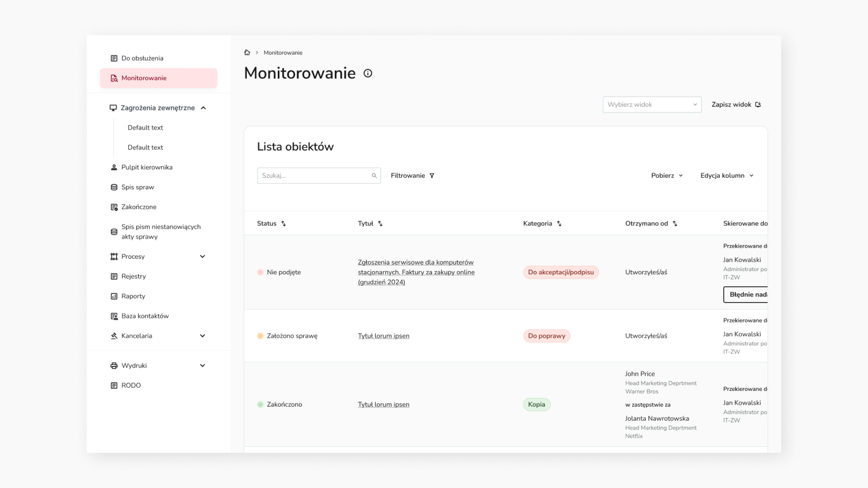
Task: Sort by Otrzymano od column arrows
Action: click(675, 223)
